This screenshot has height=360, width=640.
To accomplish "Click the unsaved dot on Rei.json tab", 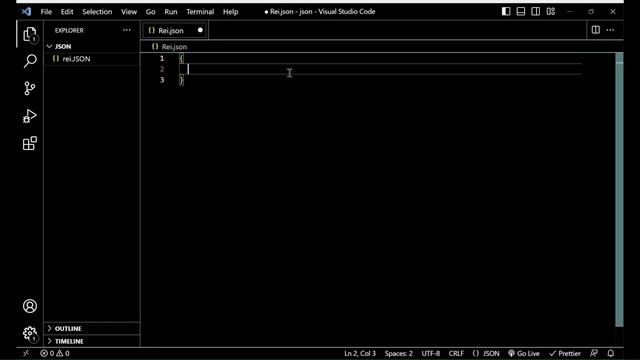I will [x=200, y=30].
